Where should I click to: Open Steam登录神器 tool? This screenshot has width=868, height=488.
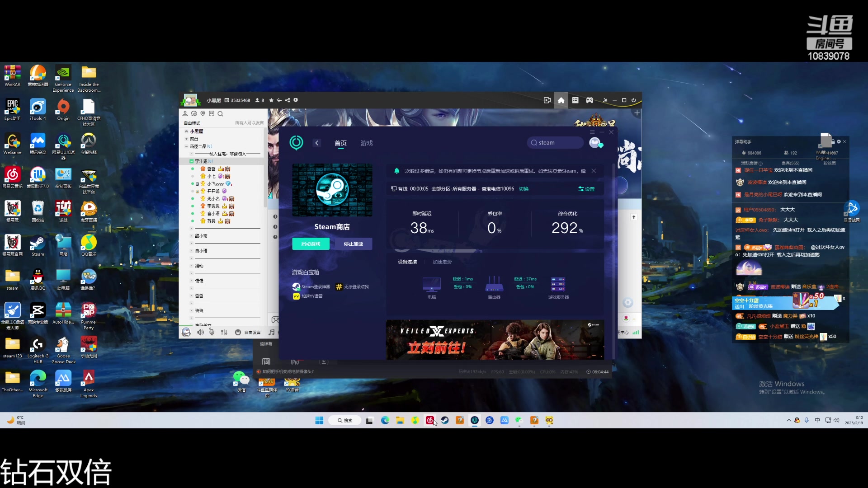tap(311, 286)
